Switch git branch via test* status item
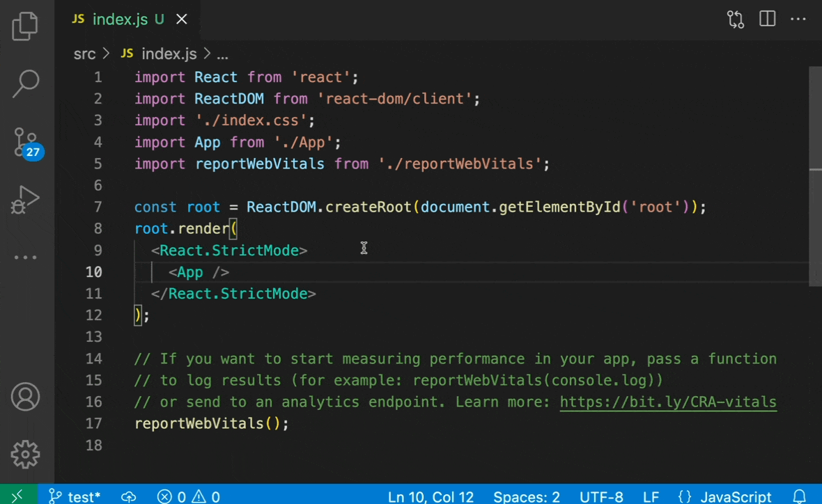822x504 pixels. pos(75,496)
